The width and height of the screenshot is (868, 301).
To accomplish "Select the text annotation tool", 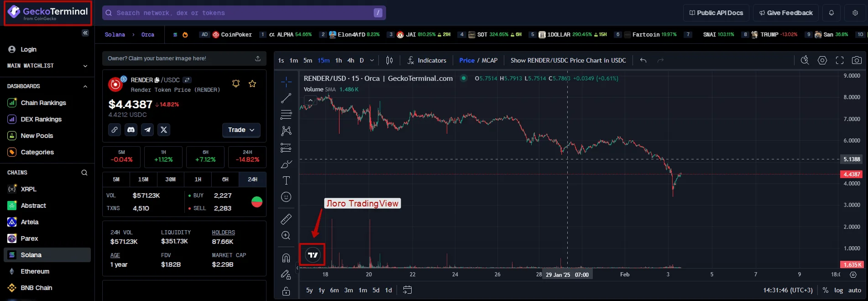I will pos(286,180).
